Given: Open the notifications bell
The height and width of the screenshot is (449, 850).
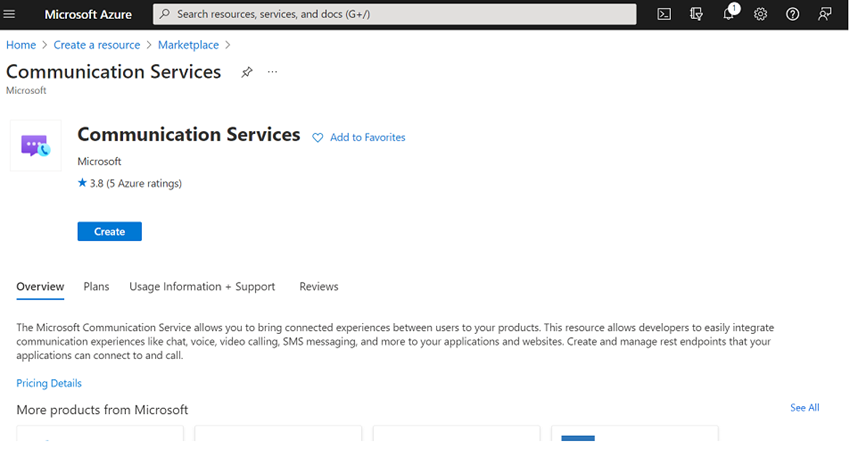Looking at the screenshot, I should tap(729, 13).
